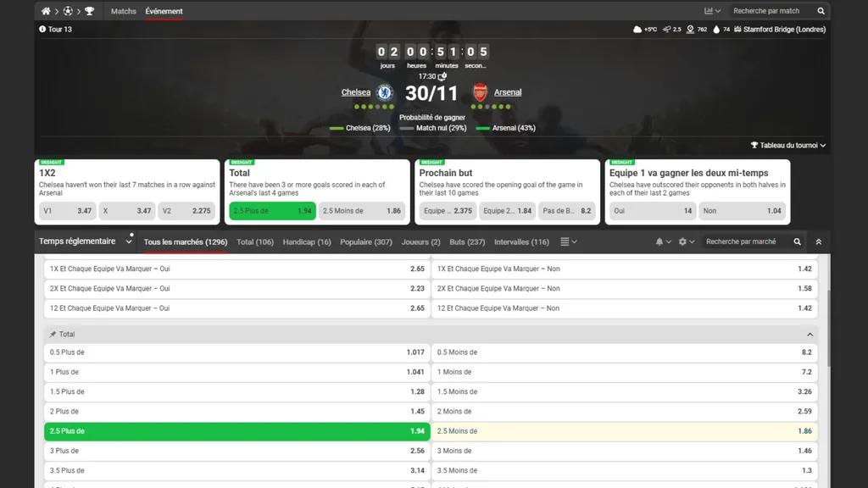This screenshot has height=488, width=868.
Task: Select the Matchs menu item
Action: [123, 11]
